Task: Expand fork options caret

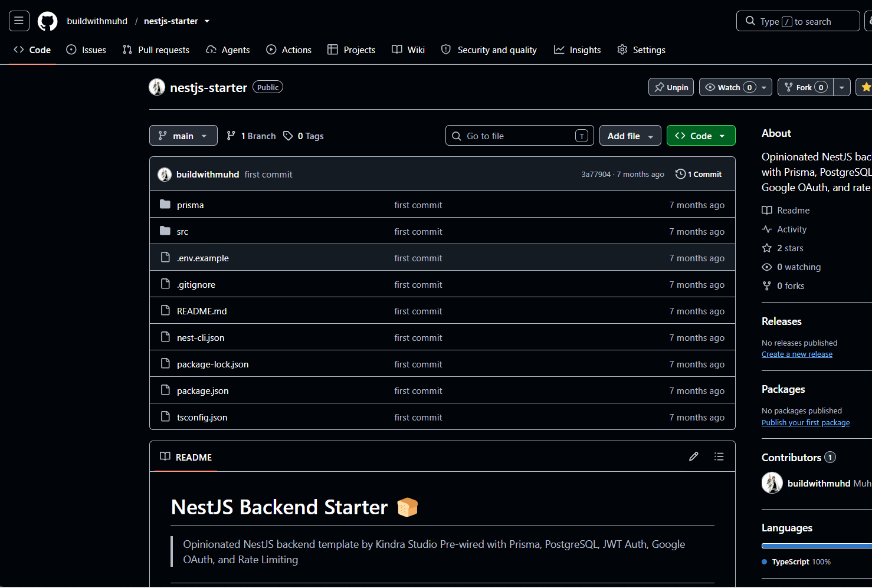Action: (842, 87)
